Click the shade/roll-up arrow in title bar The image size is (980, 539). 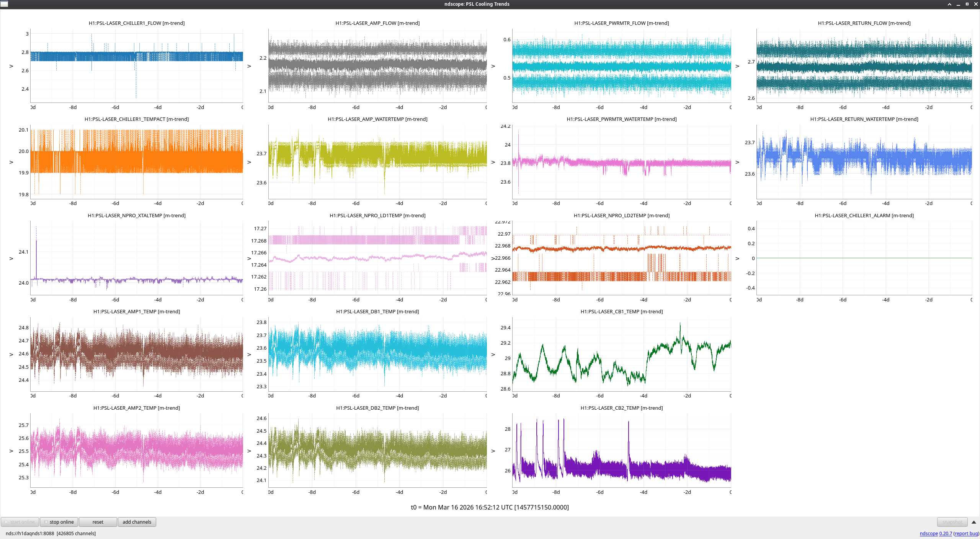click(949, 4)
